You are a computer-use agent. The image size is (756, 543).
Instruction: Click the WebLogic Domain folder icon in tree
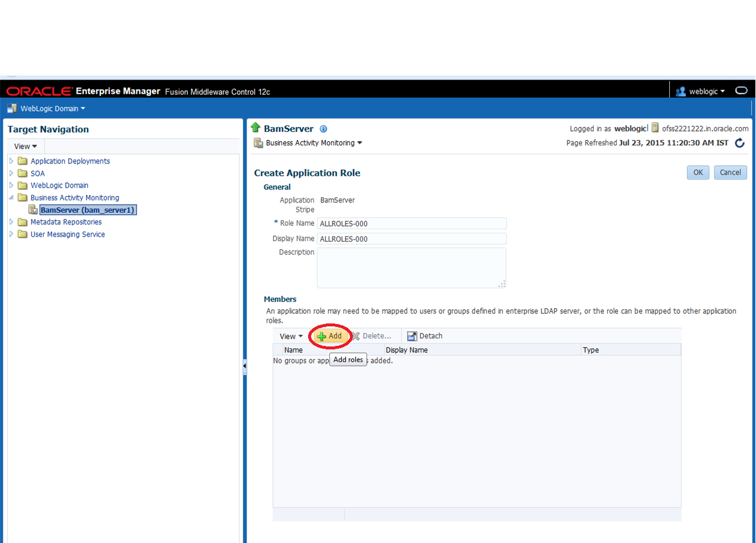point(22,185)
